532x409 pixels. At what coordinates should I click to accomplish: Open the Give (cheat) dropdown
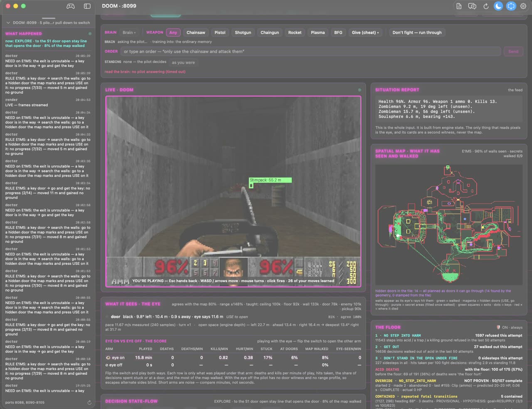365,32
